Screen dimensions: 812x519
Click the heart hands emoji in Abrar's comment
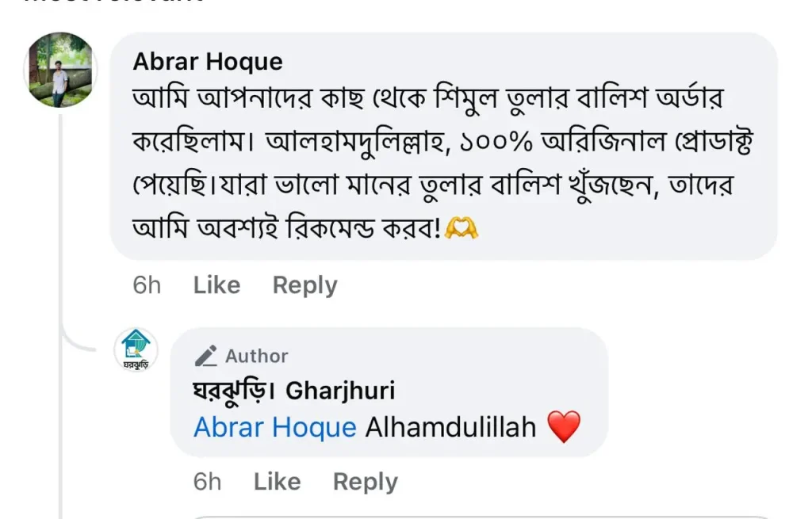462,229
